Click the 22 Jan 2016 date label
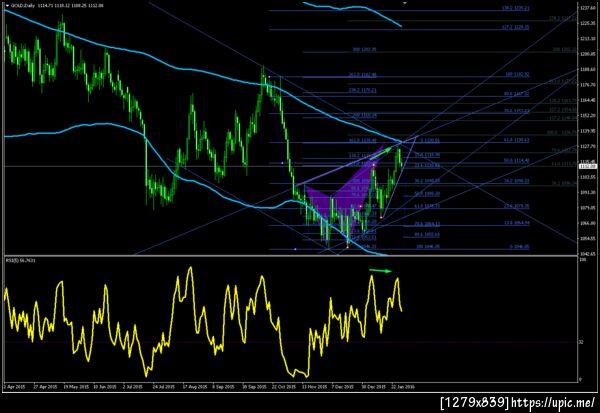 pyautogui.click(x=403, y=387)
